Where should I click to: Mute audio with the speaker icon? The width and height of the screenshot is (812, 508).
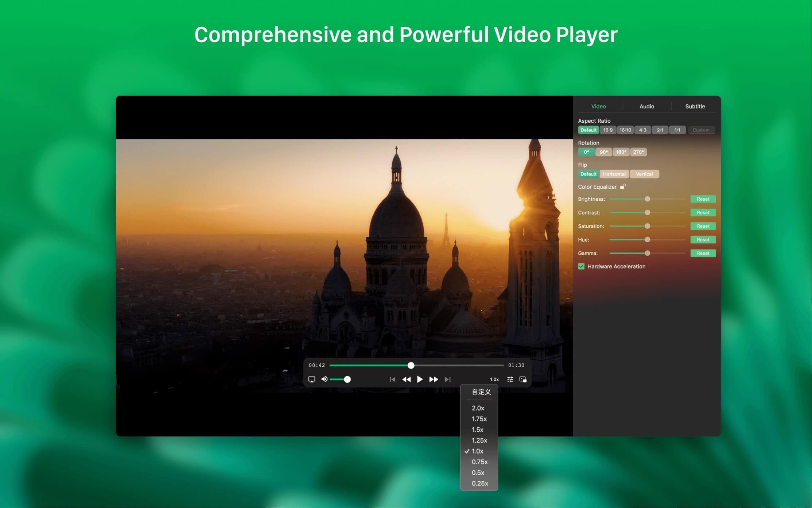(324, 379)
